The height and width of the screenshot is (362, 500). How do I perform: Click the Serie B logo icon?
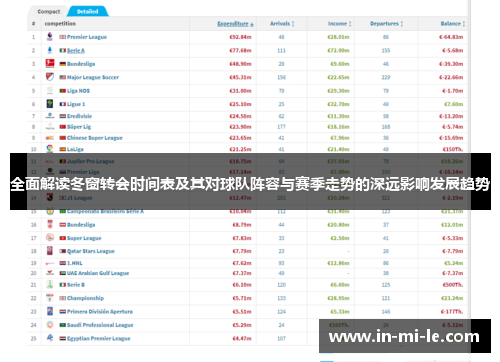[50, 284]
